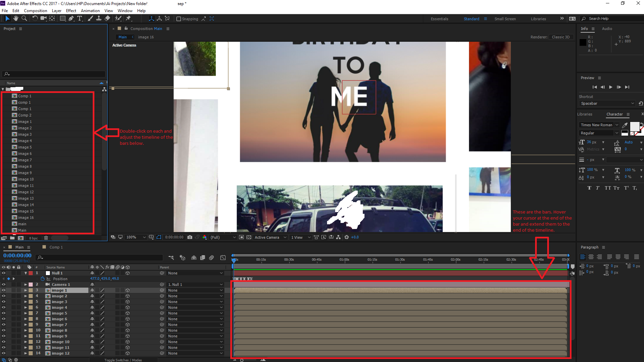The width and height of the screenshot is (644, 362).
Task: Toggle Faux Bold in Character panel
Action: [589, 188]
